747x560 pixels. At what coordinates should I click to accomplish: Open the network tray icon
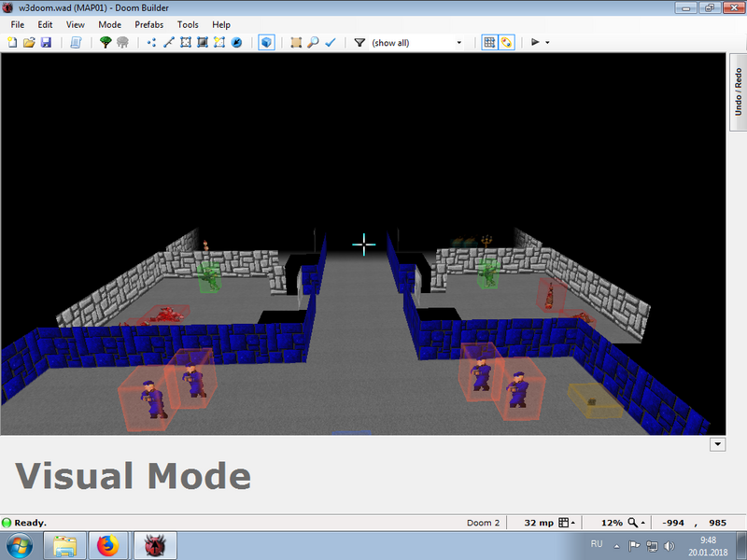tap(652, 546)
